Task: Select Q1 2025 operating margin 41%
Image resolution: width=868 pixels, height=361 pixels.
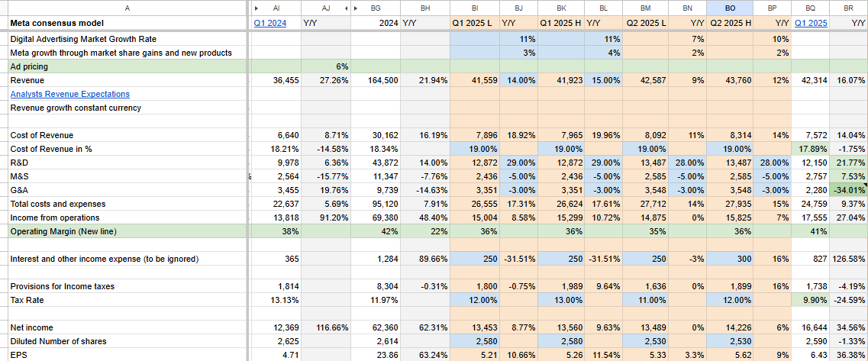Action: point(811,231)
